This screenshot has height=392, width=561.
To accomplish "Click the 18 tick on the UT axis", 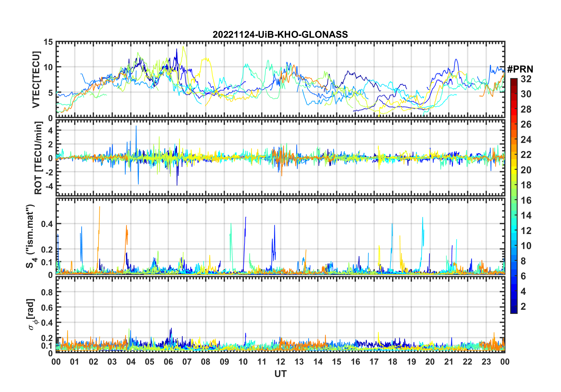I will click(393, 362).
